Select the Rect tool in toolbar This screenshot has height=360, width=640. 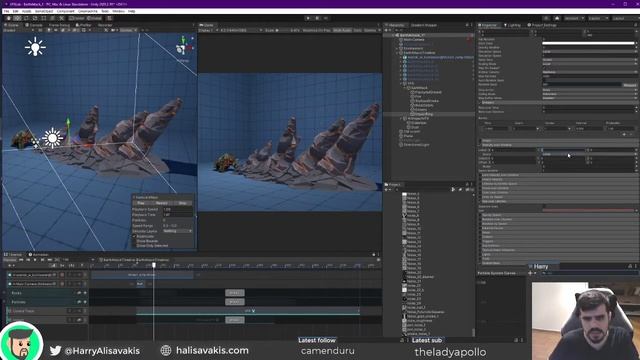pos(44,18)
